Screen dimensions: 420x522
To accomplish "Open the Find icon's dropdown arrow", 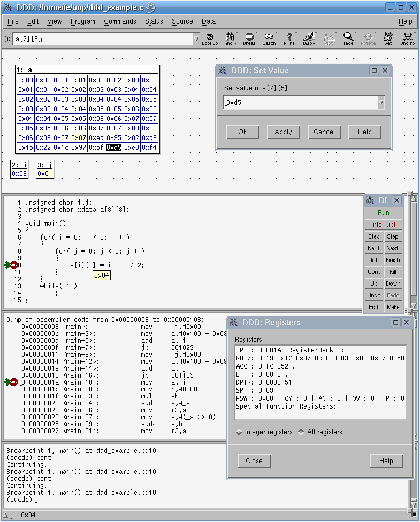I will tap(236, 33).
